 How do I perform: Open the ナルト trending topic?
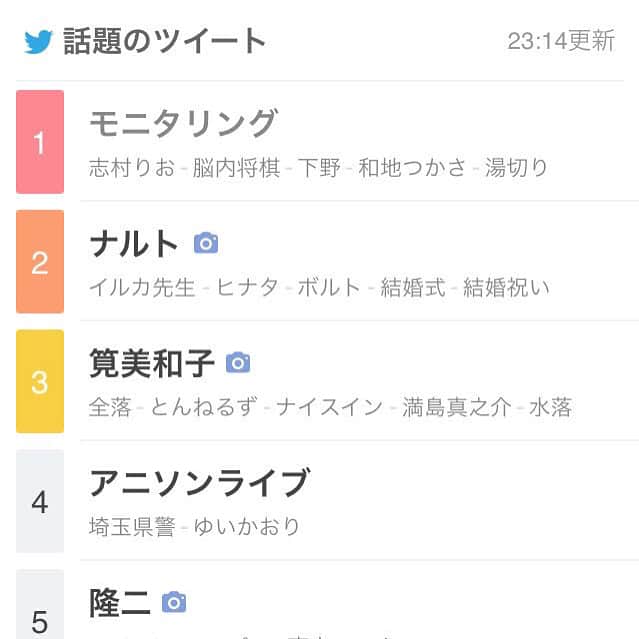(x=134, y=244)
